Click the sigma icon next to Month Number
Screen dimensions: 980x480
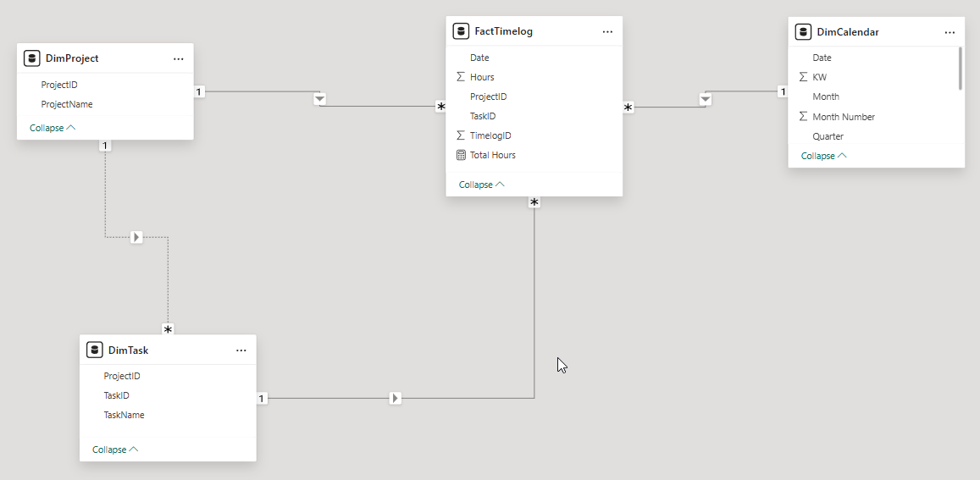pos(803,116)
